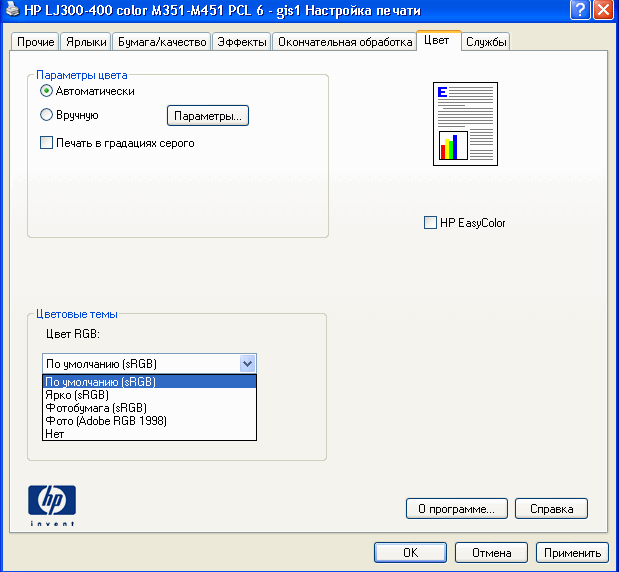Screen dimensions: 619x572
Task: Click the Справка button
Action: (551, 509)
